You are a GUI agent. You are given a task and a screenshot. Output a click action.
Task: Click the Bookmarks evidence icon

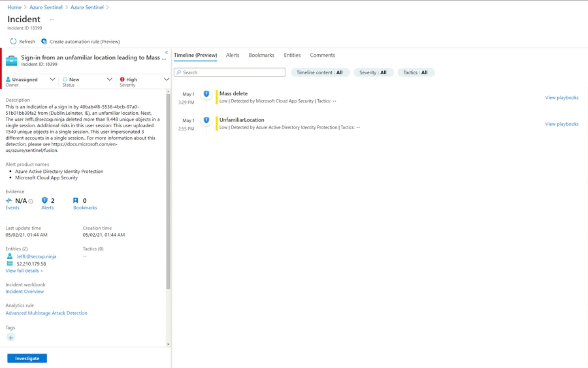pyautogui.click(x=76, y=200)
